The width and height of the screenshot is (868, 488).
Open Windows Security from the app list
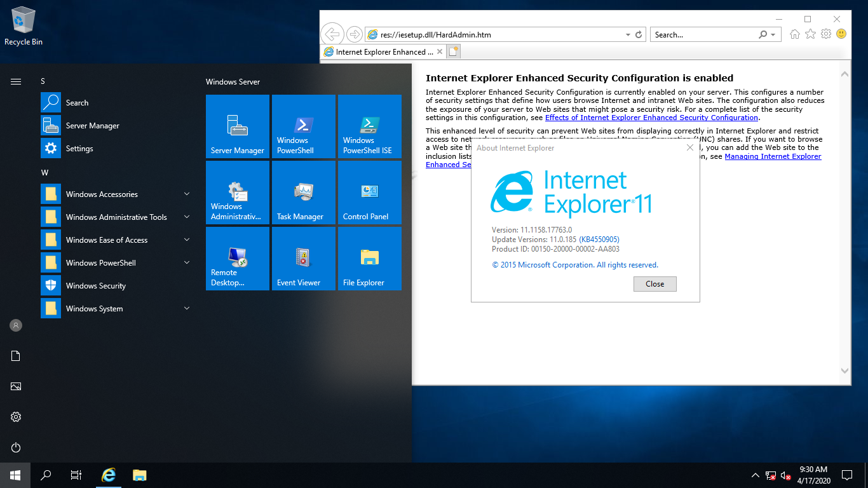[118, 286]
